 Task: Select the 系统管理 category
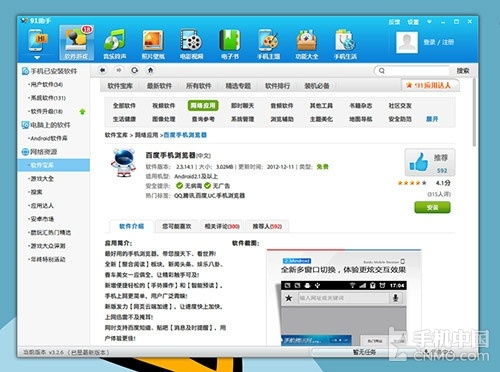pos(242,119)
